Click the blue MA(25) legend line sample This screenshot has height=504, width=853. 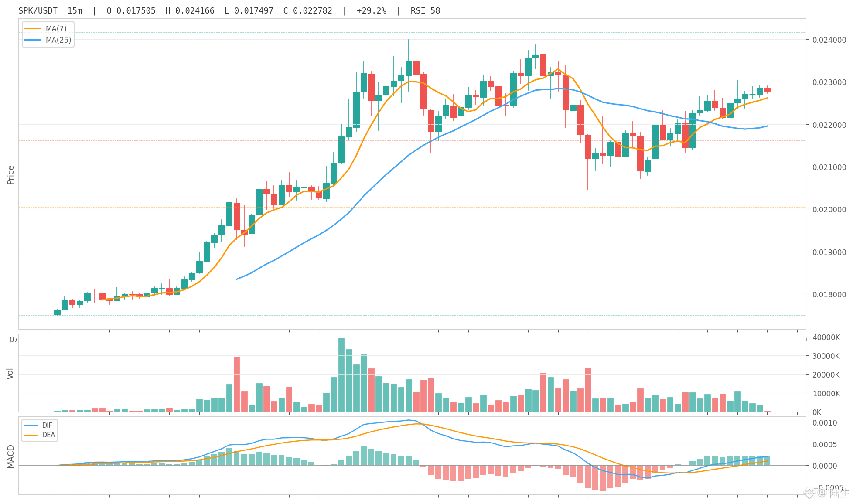pyautogui.click(x=33, y=40)
